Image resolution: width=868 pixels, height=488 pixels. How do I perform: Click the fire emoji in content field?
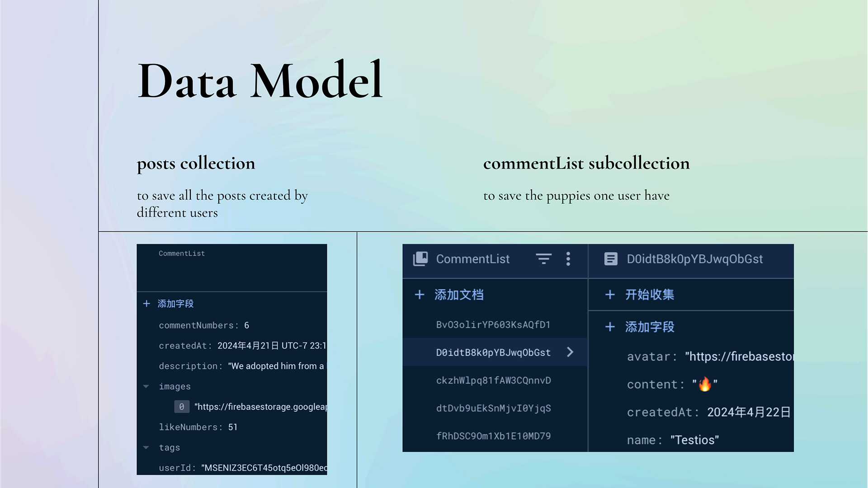[x=705, y=385]
